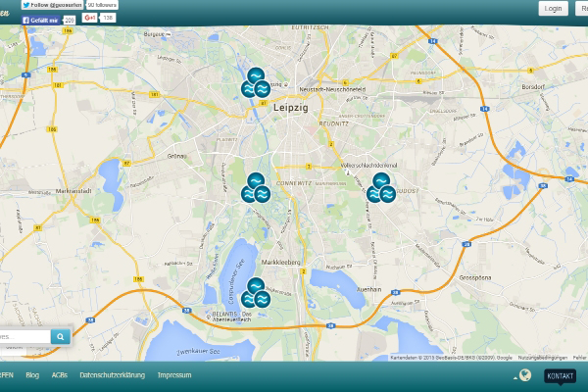Click the Google +1 count bubble
Image resolution: width=588 pixels, height=392 pixels.
point(108,18)
